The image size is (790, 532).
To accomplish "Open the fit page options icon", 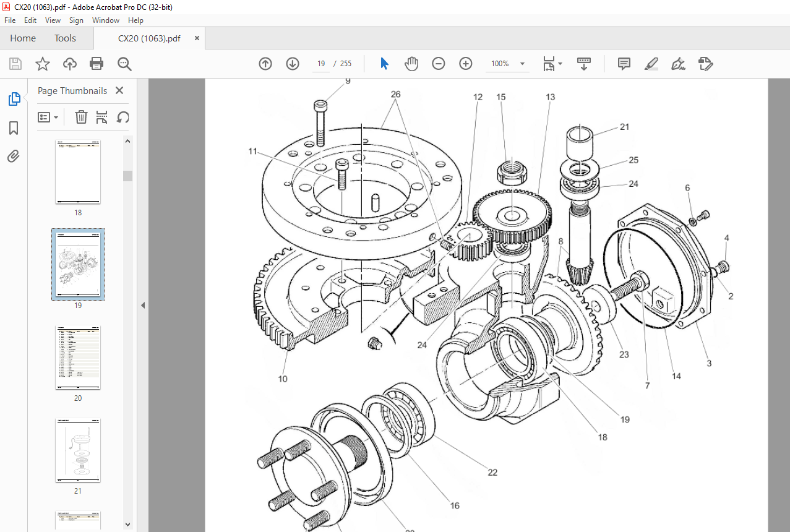I will point(549,64).
